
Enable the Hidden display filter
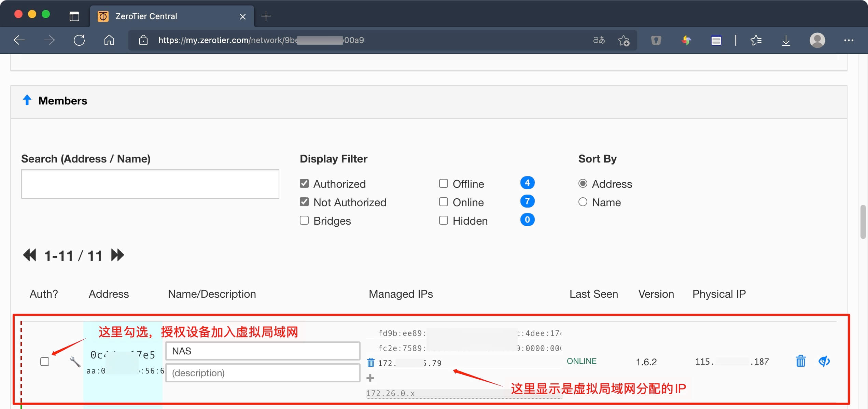[444, 221]
